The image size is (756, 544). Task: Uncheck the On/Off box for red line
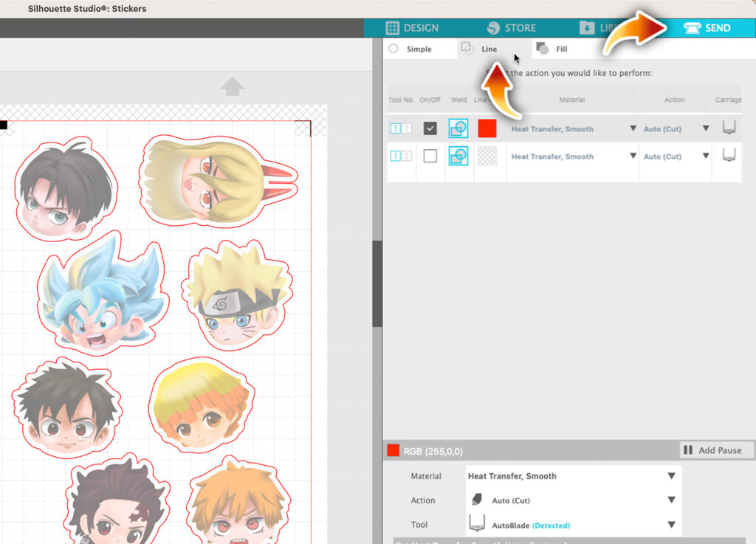click(x=430, y=128)
